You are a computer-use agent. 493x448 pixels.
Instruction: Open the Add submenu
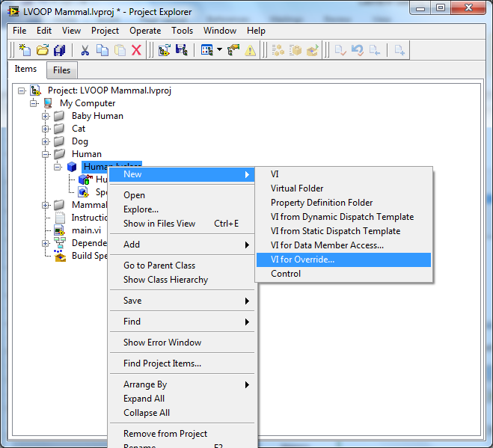point(182,245)
